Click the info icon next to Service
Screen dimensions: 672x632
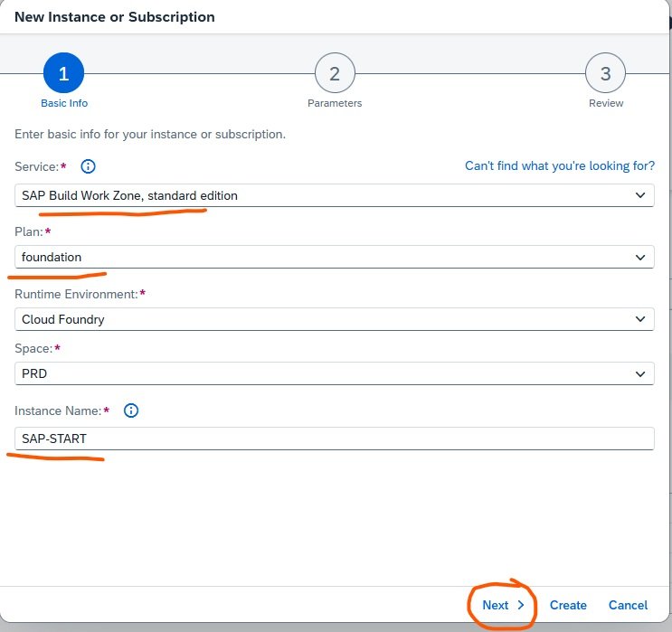tap(88, 166)
